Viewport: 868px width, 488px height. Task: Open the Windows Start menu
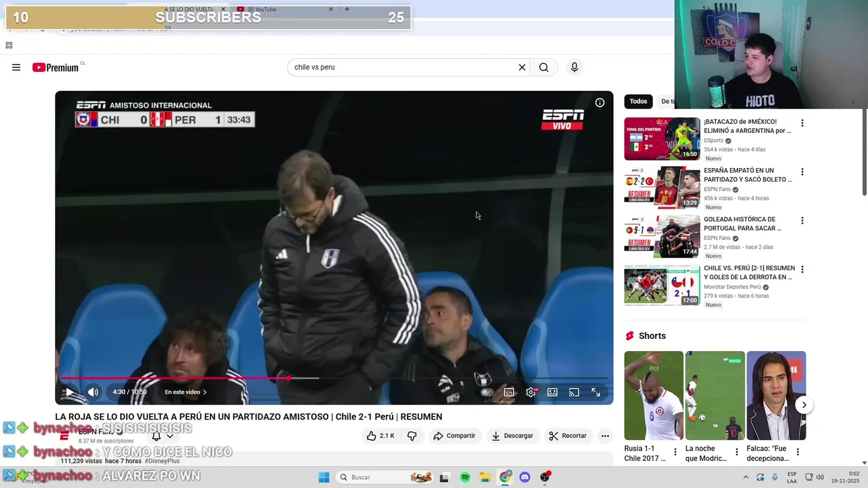323,477
